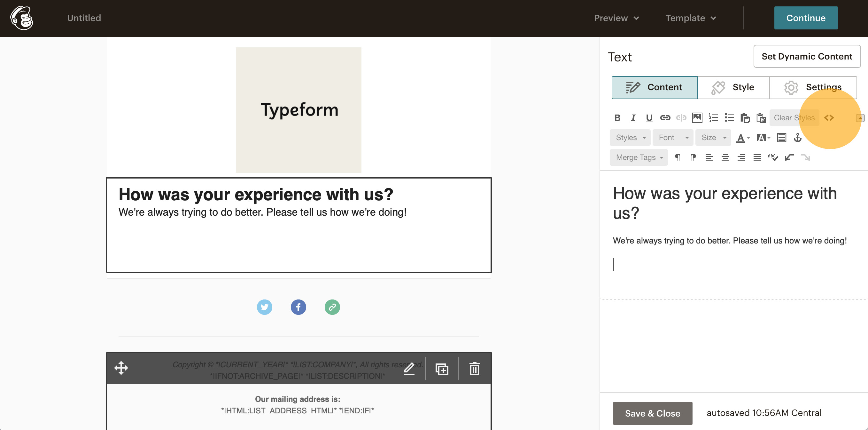Click the Facebook social icon
The width and height of the screenshot is (868, 430).
pyautogui.click(x=298, y=307)
